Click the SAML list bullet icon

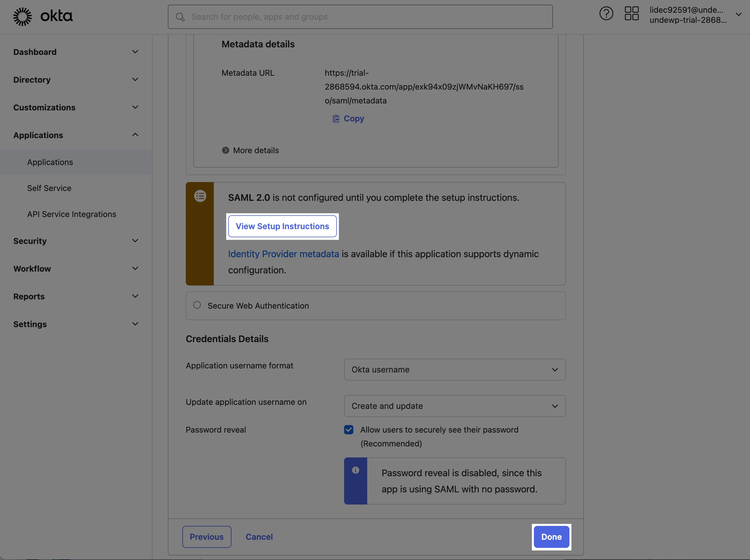pyautogui.click(x=200, y=196)
